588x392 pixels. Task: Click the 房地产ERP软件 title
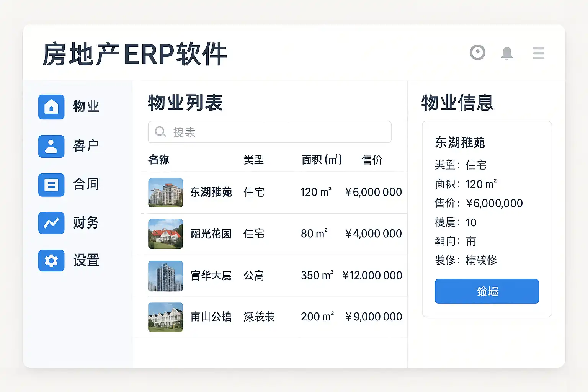point(135,54)
